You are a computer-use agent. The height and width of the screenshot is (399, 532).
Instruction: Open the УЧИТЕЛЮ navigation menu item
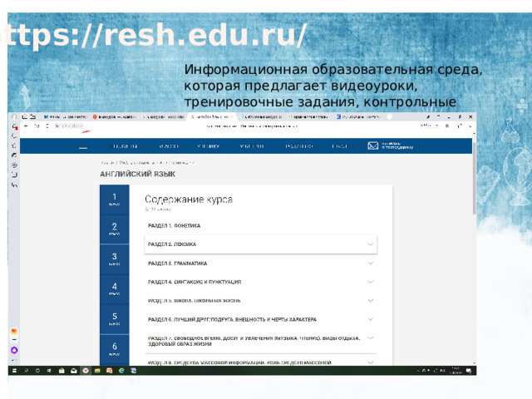tap(251, 146)
